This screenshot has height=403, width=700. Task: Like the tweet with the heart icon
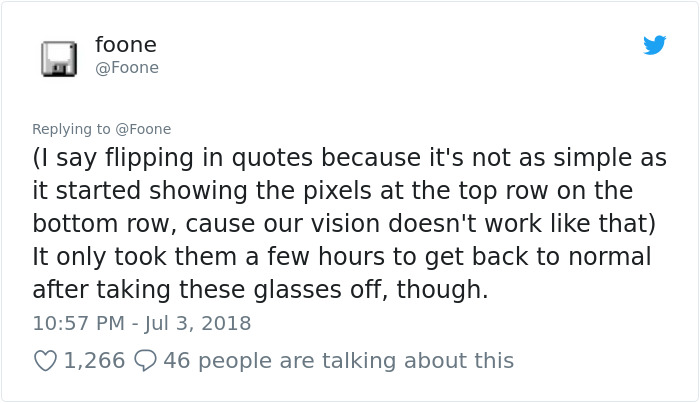[45, 361]
